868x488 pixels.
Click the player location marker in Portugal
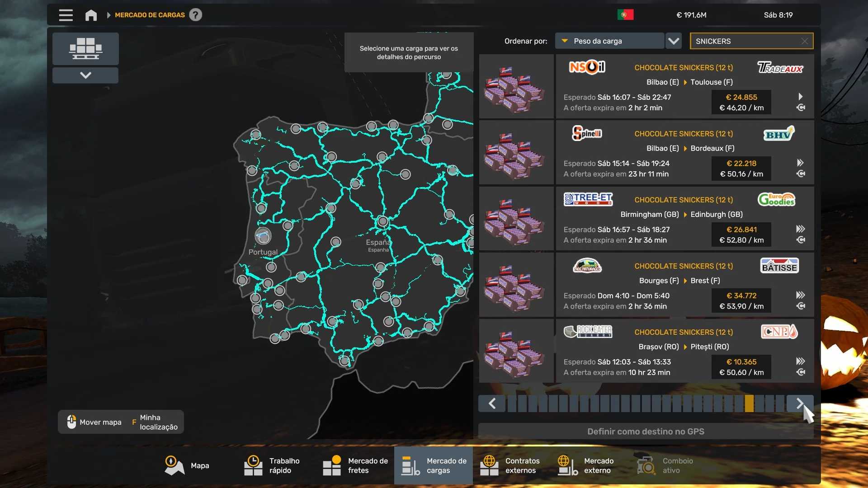pyautogui.click(x=263, y=236)
